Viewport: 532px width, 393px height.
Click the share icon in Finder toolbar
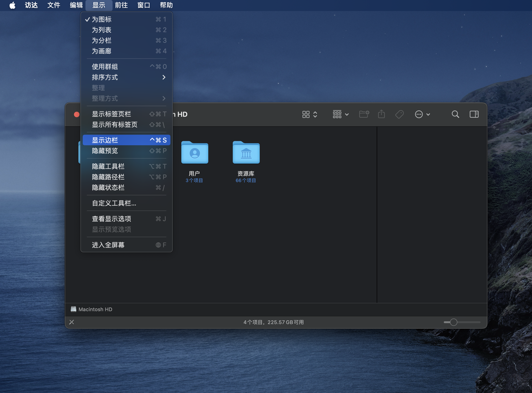tap(381, 114)
